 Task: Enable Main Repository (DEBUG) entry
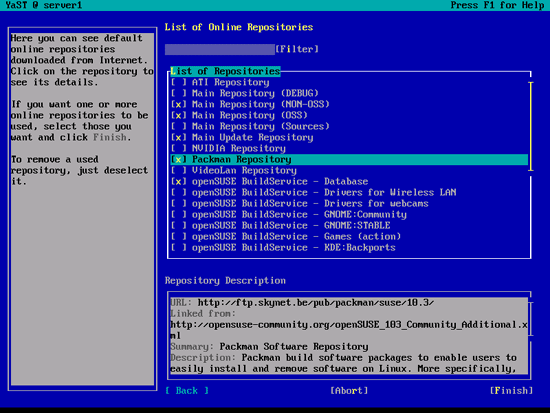click(179, 93)
